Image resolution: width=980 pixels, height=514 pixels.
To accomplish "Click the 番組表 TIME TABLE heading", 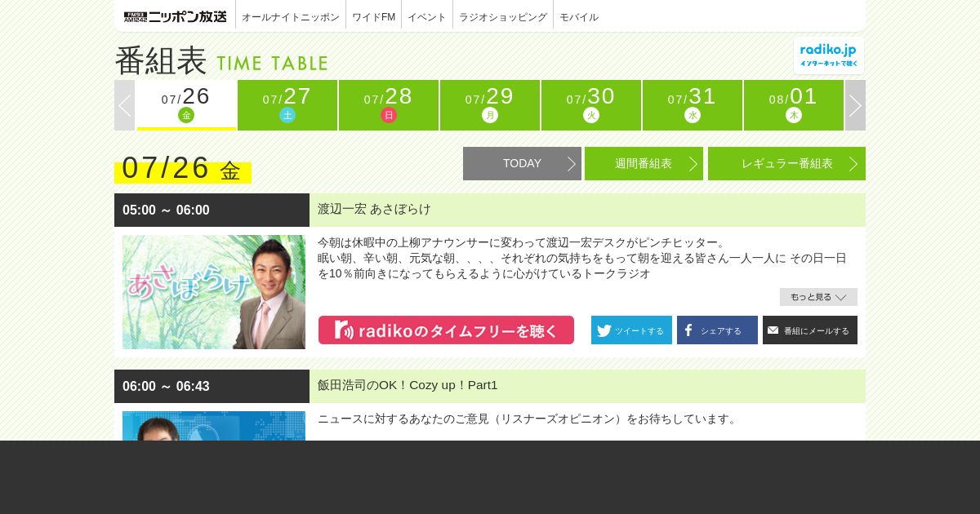I will (221, 61).
